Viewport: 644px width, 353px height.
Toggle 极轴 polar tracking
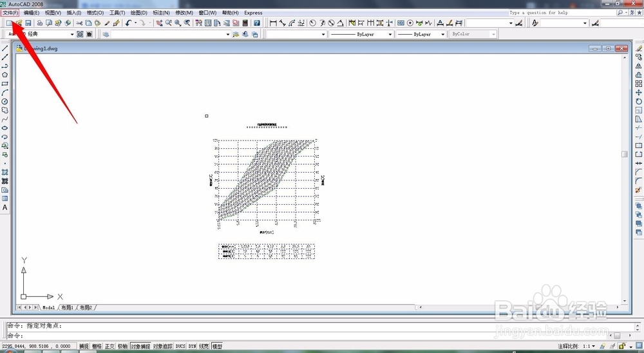[122, 347]
